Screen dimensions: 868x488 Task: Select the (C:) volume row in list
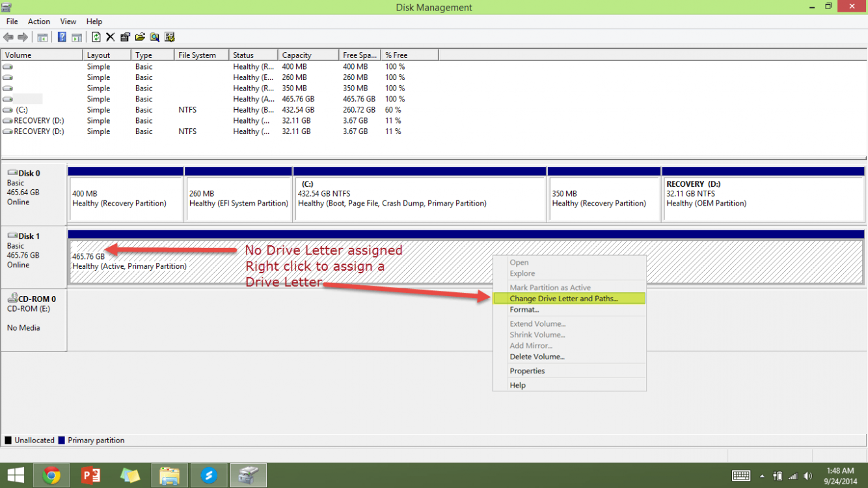click(x=219, y=110)
